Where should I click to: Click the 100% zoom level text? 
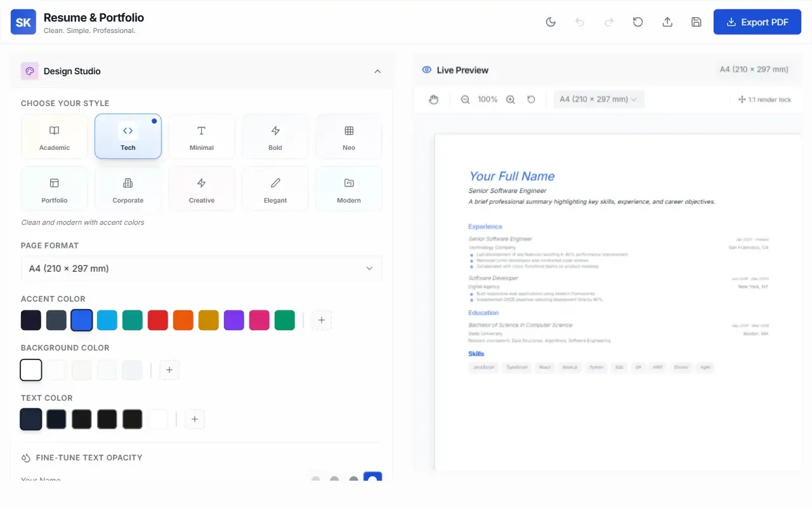click(488, 100)
